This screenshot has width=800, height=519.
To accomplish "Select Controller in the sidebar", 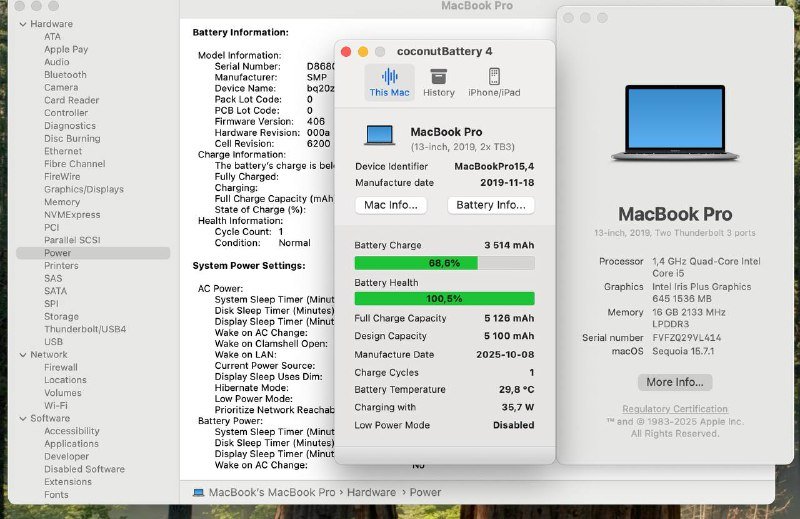I will (x=66, y=113).
